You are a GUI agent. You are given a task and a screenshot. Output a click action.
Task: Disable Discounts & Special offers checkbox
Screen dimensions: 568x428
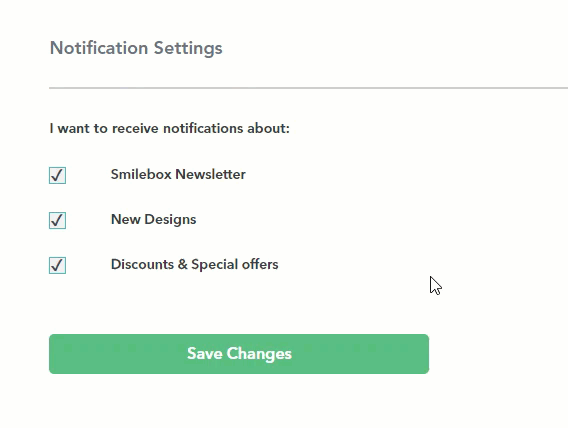click(57, 265)
